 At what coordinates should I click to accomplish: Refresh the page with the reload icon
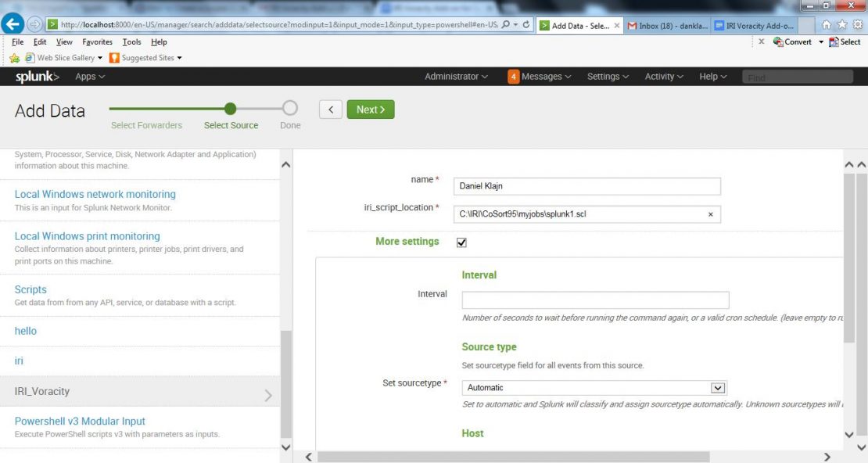coord(526,25)
